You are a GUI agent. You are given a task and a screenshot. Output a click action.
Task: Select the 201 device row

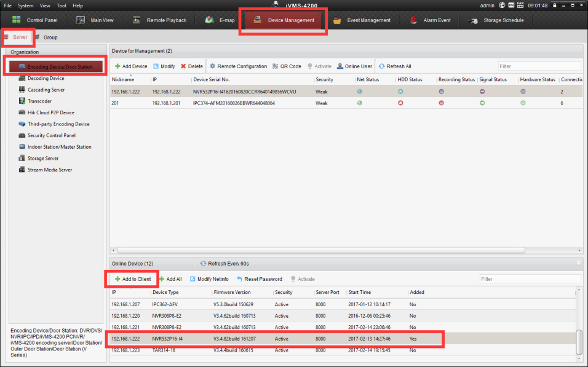(246, 103)
